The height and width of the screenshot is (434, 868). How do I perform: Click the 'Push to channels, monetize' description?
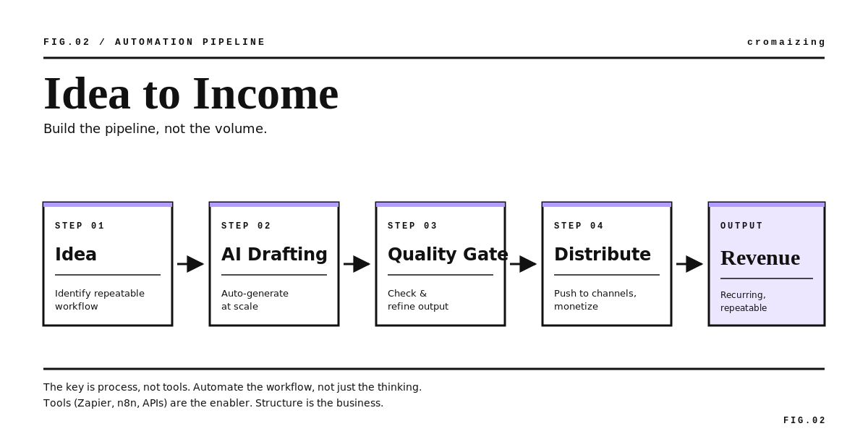pyautogui.click(x=595, y=299)
